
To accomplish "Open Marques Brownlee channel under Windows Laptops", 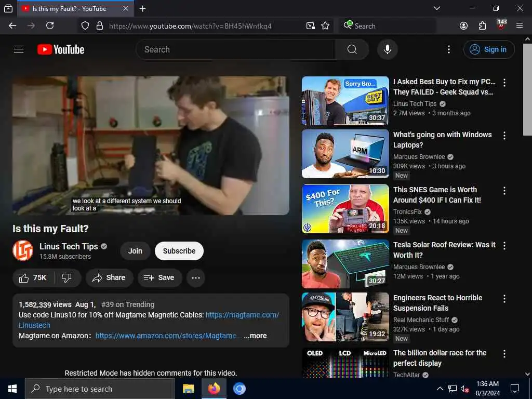I will [419, 157].
